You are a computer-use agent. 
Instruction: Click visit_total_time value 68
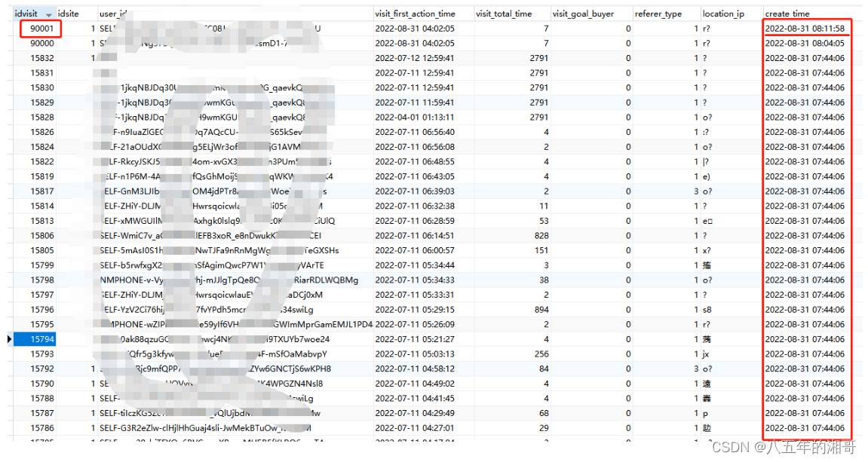tap(544, 413)
